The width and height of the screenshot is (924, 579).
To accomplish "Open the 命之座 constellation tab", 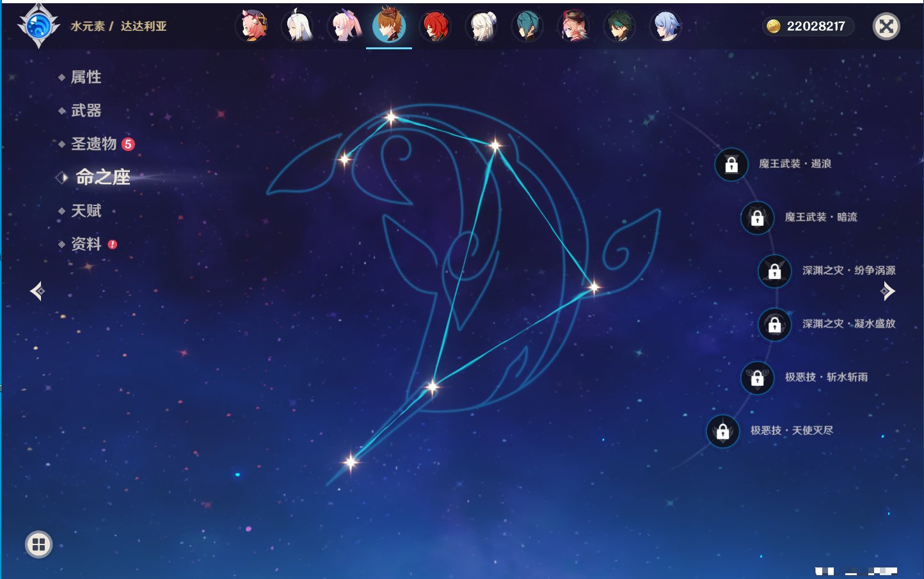I will pos(102,177).
